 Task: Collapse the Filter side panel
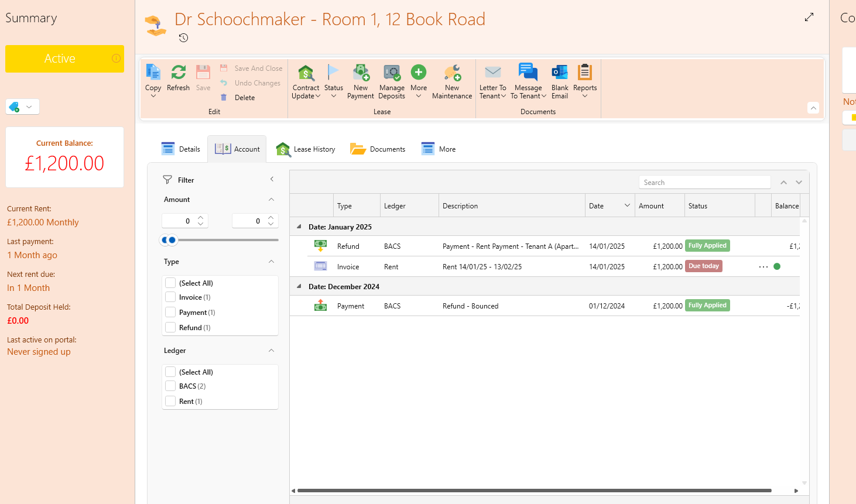click(x=272, y=179)
